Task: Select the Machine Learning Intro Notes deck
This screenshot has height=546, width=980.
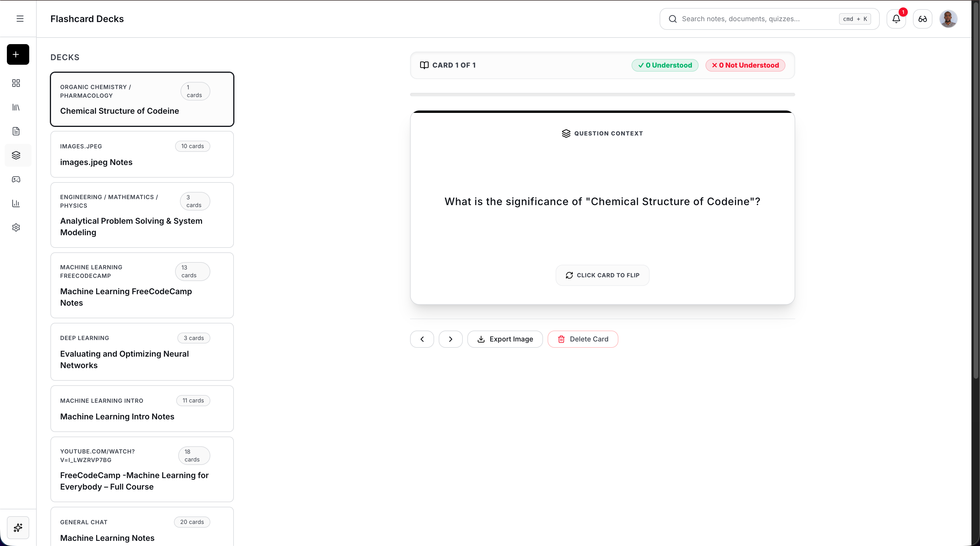Action: tap(142, 408)
